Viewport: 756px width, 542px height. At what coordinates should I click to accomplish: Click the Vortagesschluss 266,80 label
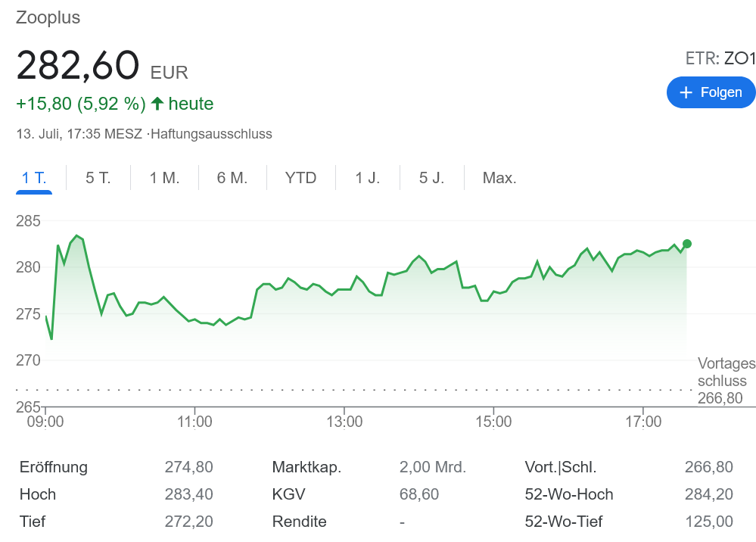pos(726,381)
